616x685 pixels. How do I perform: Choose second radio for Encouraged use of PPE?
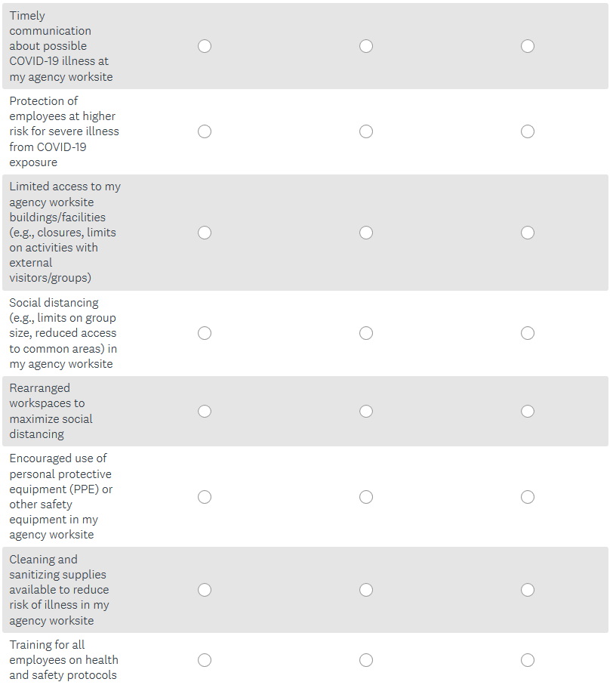point(366,497)
